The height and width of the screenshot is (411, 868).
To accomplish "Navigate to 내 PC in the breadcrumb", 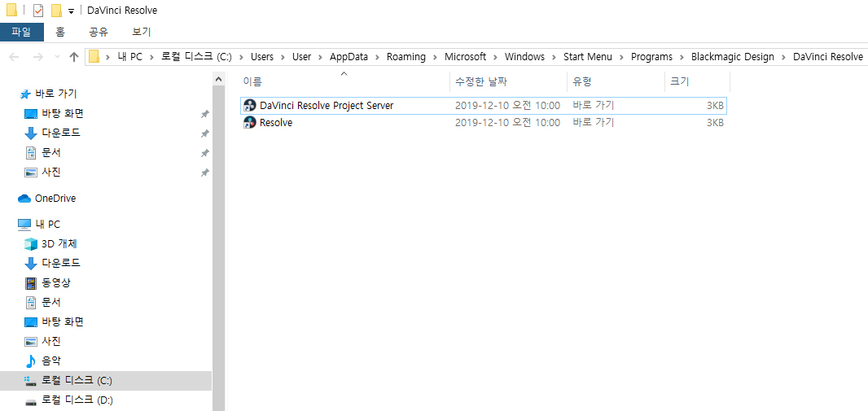I will 130,56.
